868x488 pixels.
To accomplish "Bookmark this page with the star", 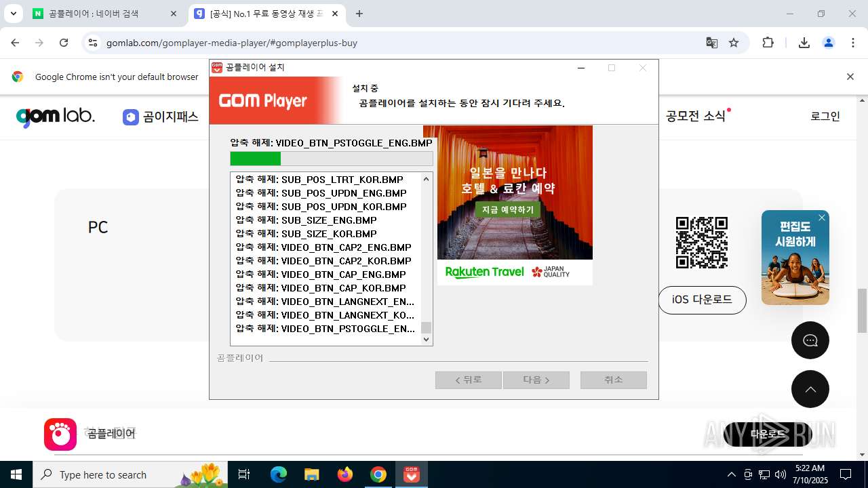I will click(734, 43).
